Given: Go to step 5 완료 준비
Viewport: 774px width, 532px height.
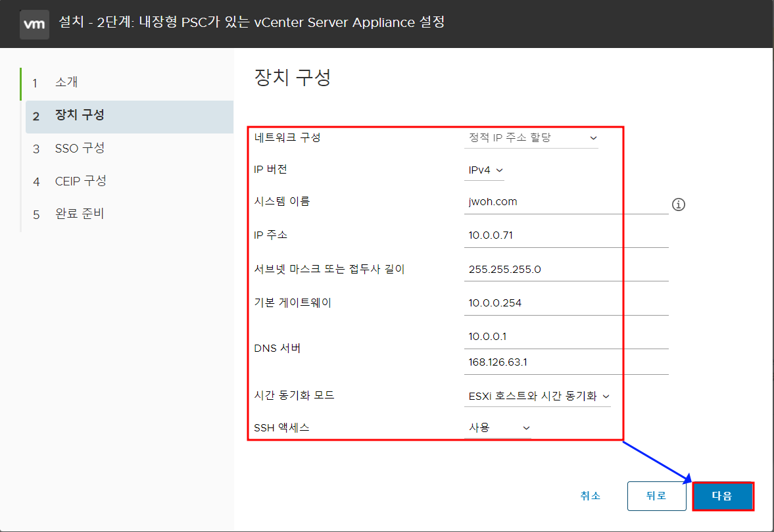Looking at the screenshot, I should [x=130, y=214].
